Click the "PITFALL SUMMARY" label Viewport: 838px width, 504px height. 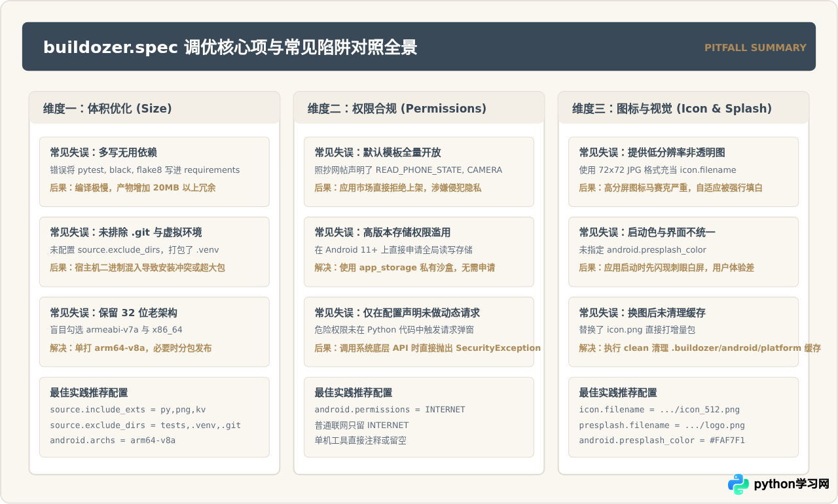coord(756,48)
